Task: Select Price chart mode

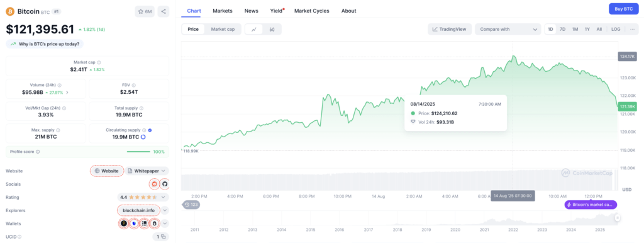Action: (193, 29)
